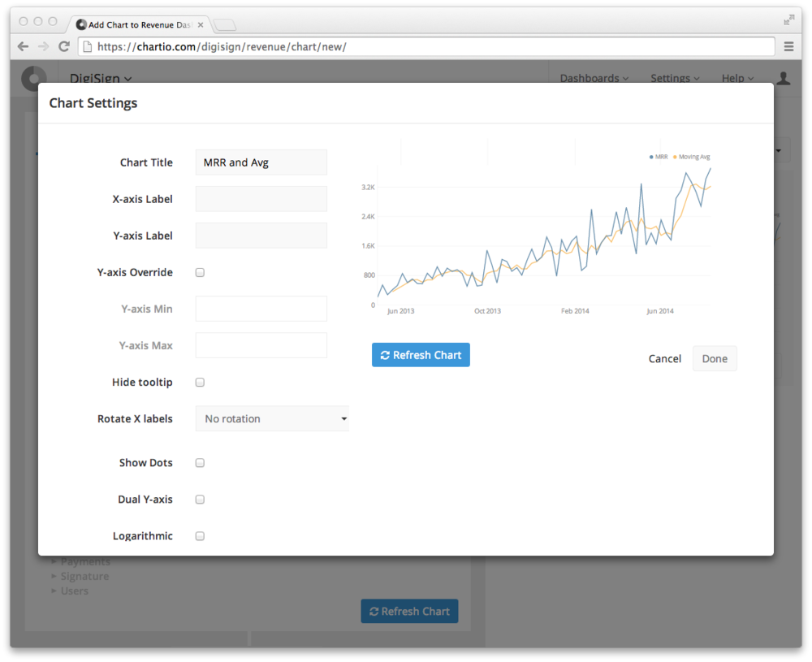Close the Add Chart browser tab
Image resolution: width=812 pixels, height=662 pixels.
pyautogui.click(x=201, y=25)
